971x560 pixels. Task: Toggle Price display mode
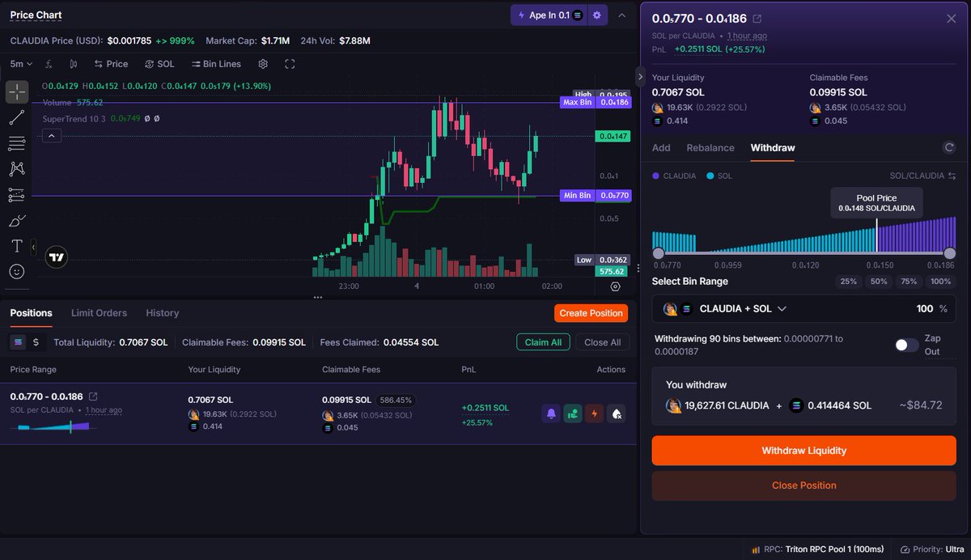[111, 64]
